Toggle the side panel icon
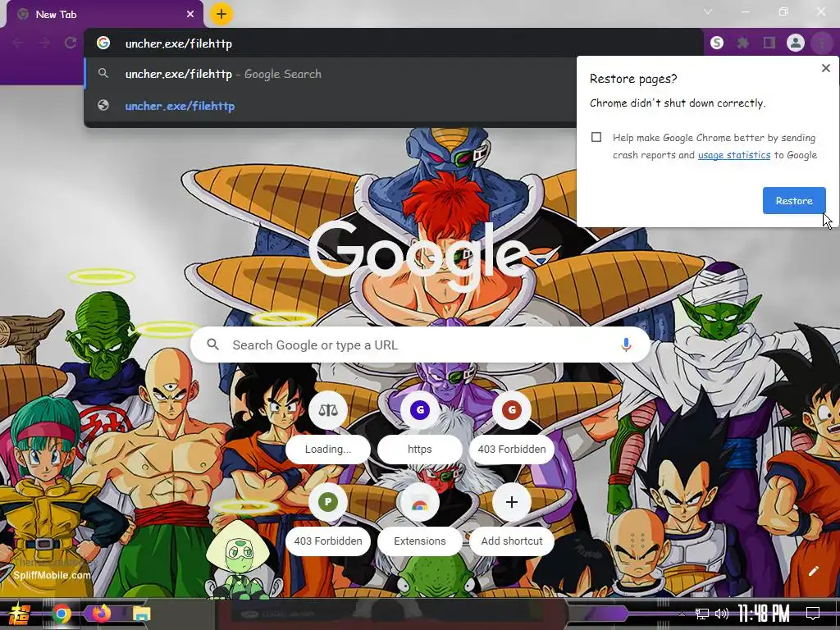The image size is (840, 630). pos(769,43)
